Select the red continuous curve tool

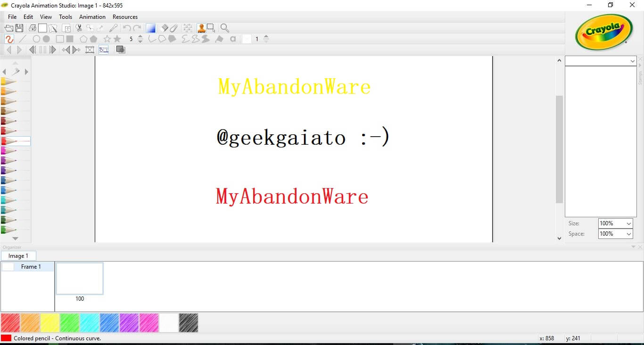click(x=9, y=39)
